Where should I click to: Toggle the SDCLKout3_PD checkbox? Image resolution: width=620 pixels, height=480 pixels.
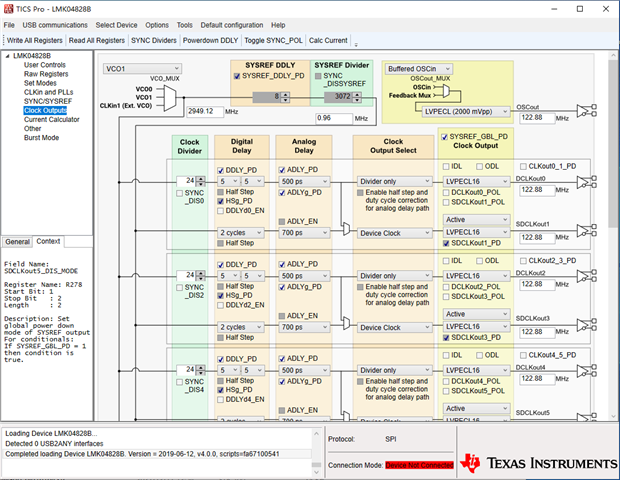pyautogui.click(x=446, y=338)
